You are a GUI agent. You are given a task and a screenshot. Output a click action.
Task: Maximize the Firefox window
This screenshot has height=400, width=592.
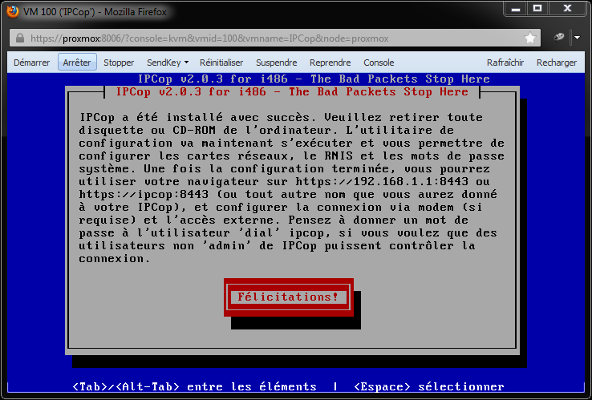538,9
